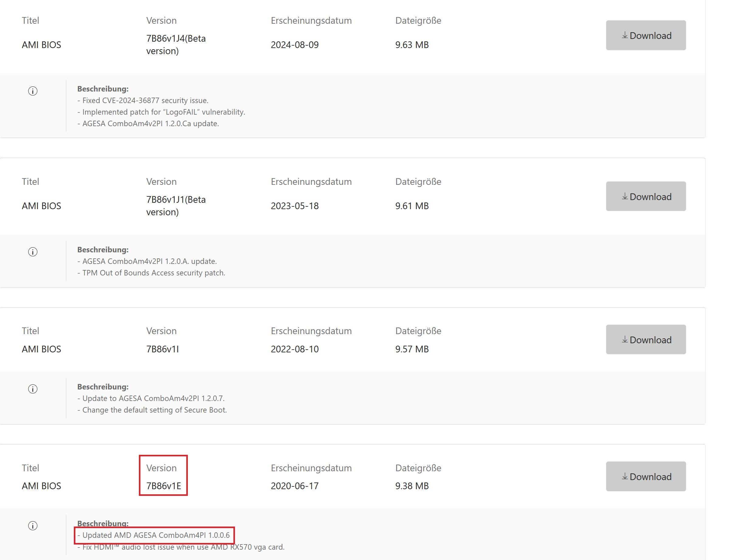Click the release date 2022-08-10
Image resolution: width=734 pixels, height=560 pixels.
pyautogui.click(x=295, y=349)
